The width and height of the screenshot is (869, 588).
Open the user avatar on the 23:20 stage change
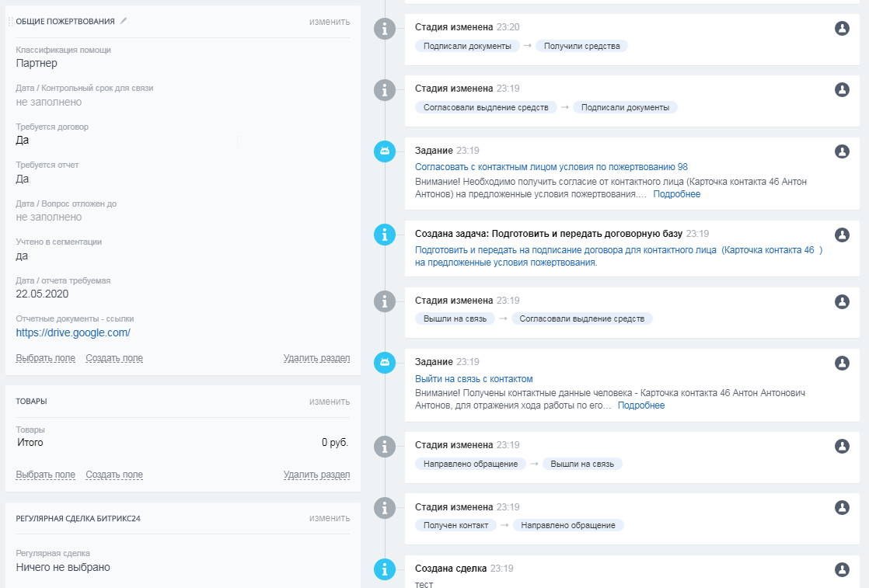(842, 29)
